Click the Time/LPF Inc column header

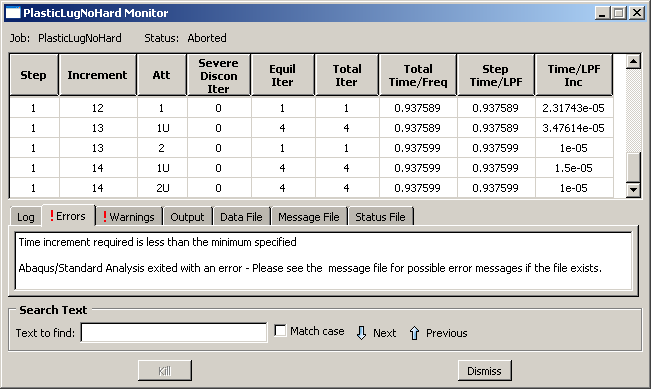(x=573, y=75)
